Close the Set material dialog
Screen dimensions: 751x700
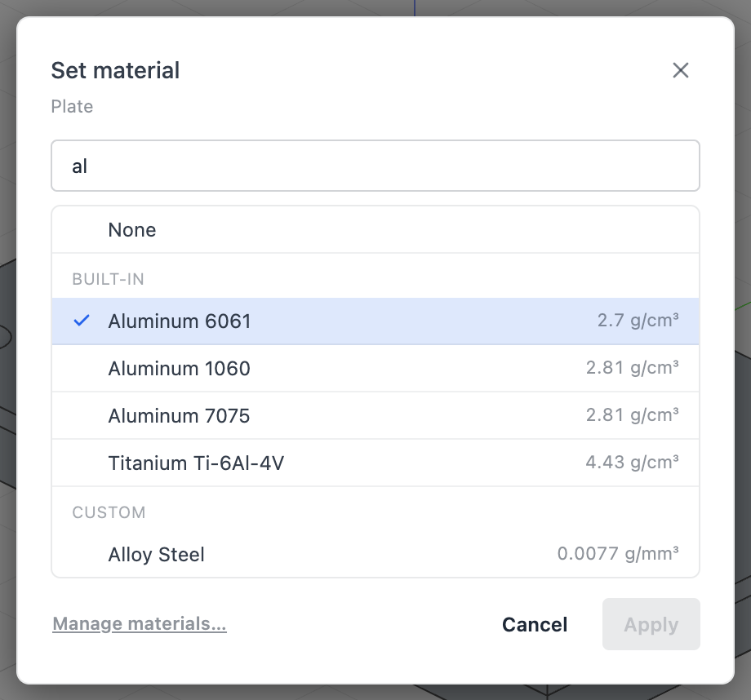coord(680,70)
